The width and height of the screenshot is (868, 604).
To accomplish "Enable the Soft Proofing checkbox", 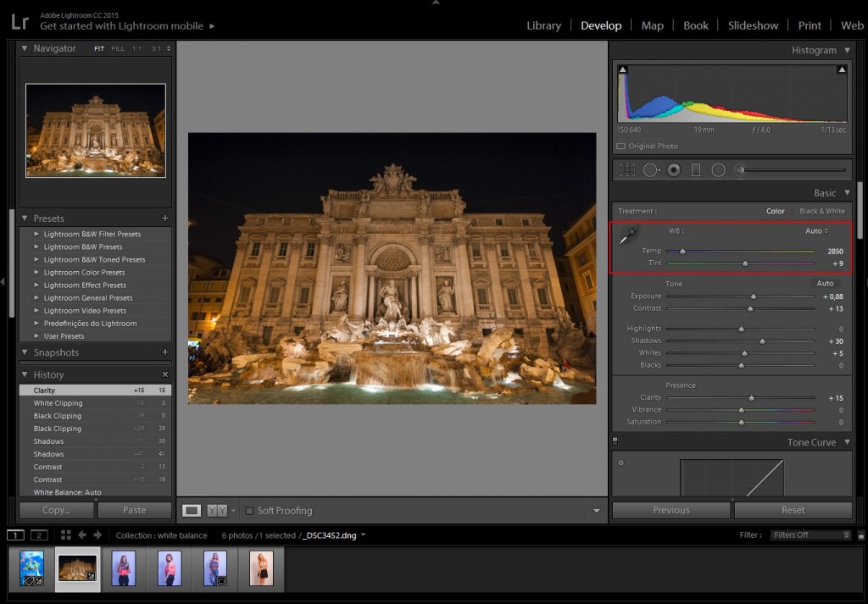I will (249, 511).
